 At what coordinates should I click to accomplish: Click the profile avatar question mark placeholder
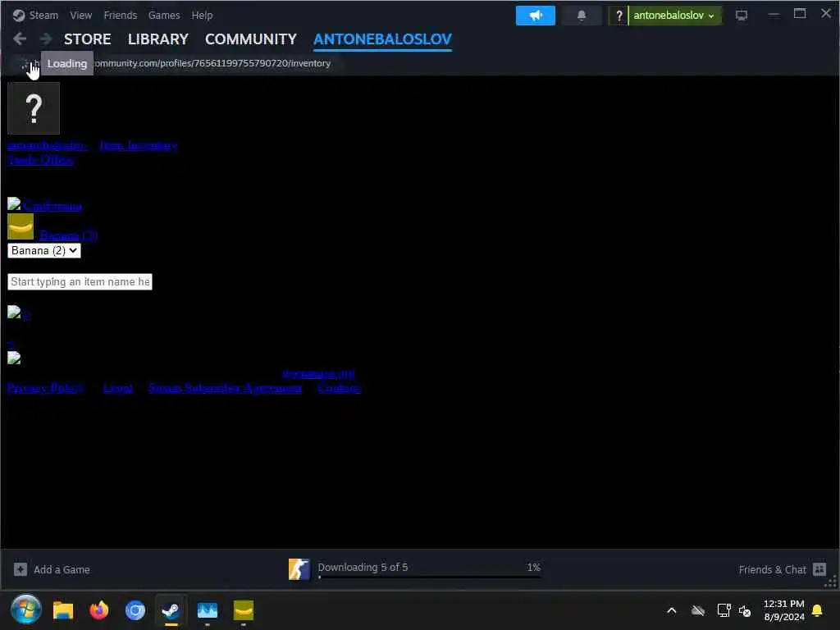[34, 108]
